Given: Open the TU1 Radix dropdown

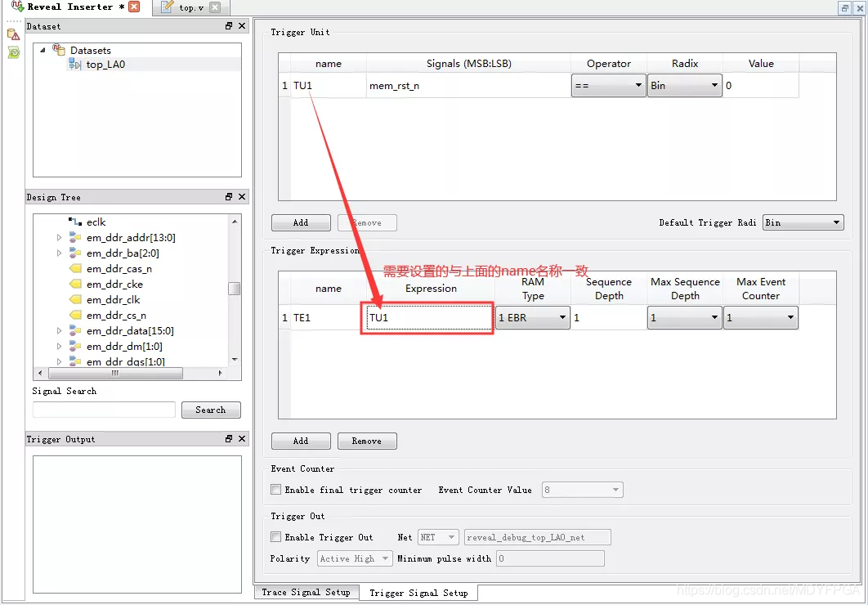Looking at the screenshot, I should coord(685,85).
